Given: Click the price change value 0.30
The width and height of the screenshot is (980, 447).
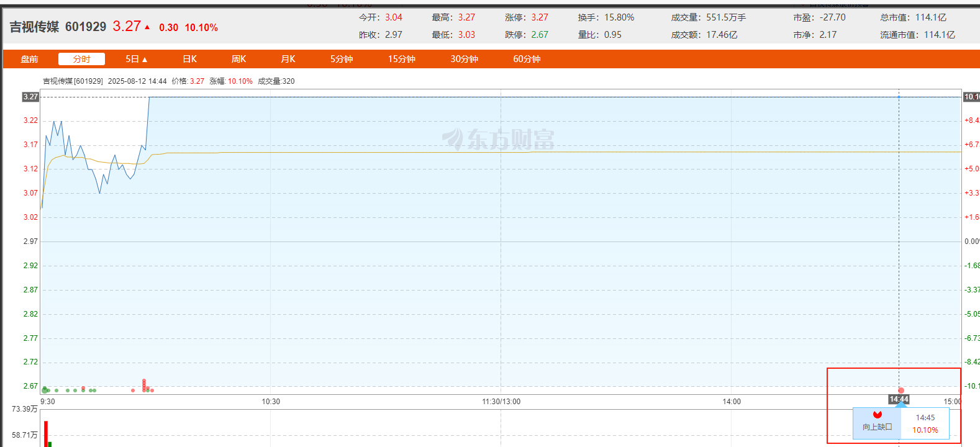Looking at the screenshot, I should [168, 27].
